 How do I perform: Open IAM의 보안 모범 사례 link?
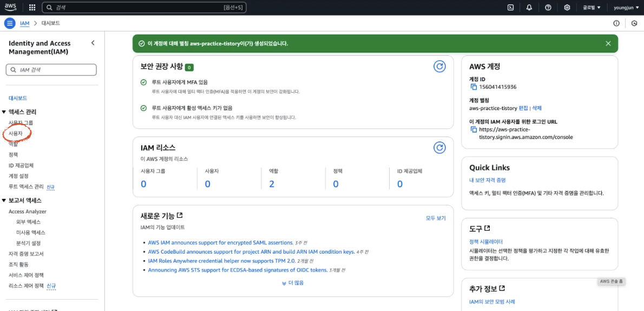[x=491, y=302]
